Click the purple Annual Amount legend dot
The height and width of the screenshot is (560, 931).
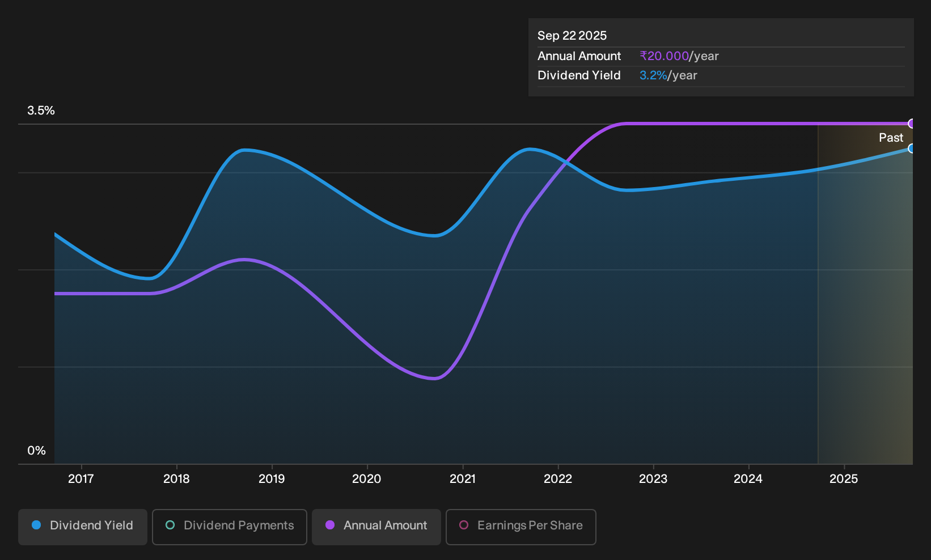[330, 525]
